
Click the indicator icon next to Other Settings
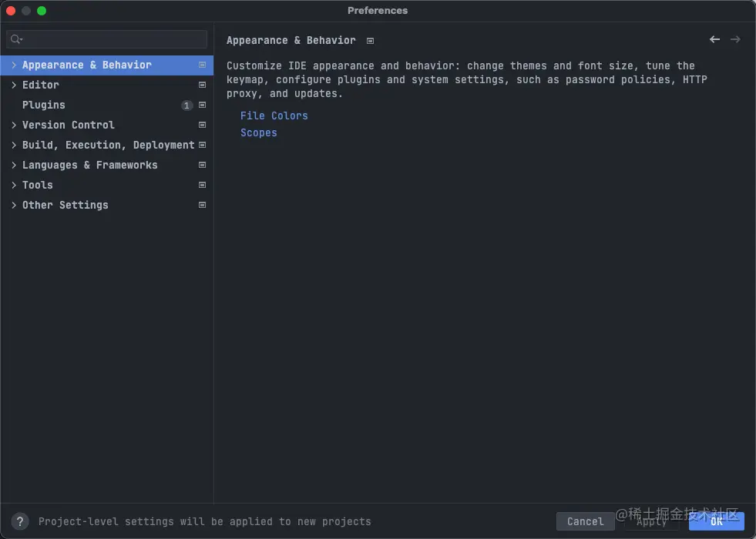tap(202, 205)
